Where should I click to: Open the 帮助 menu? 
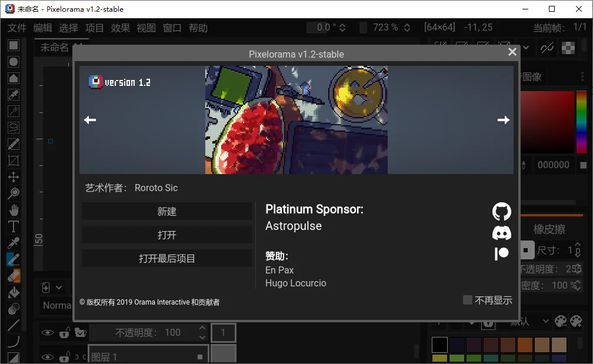click(x=198, y=28)
